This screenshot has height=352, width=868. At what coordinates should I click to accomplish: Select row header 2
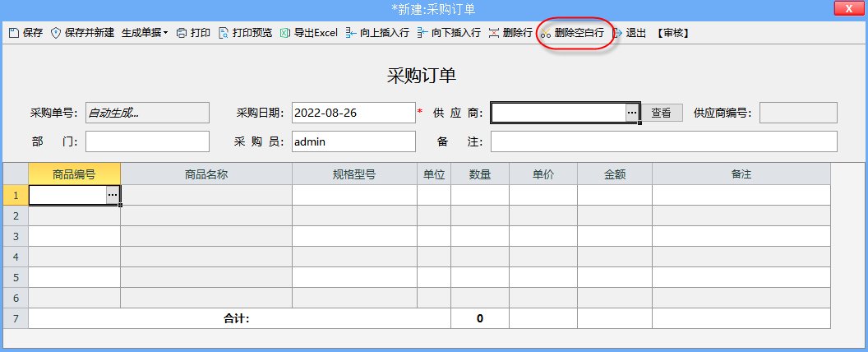(x=16, y=215)
